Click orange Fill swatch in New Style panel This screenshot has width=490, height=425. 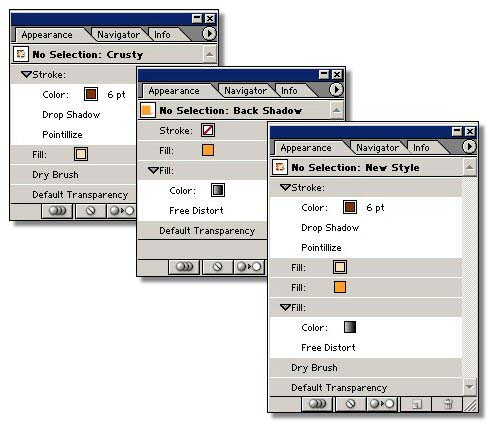click(x=340, y=287)
